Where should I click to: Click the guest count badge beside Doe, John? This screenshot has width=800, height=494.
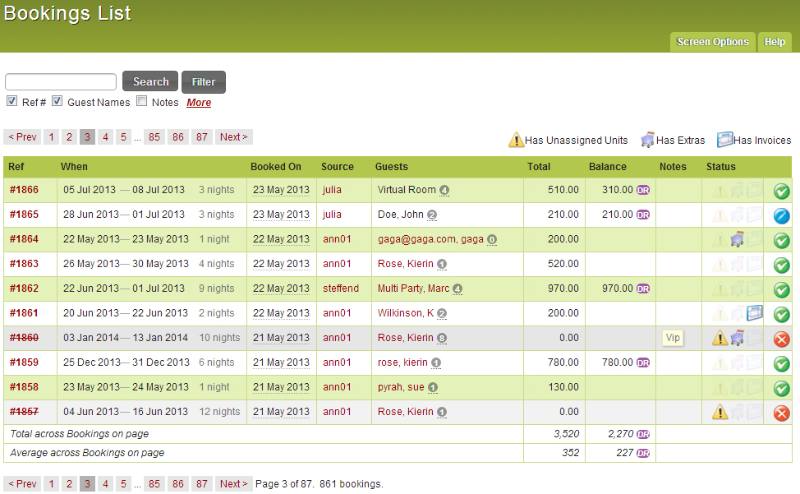(432, 215)
